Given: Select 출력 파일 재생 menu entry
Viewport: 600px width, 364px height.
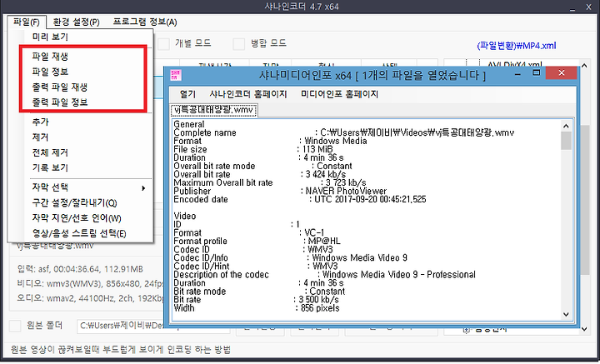Looking at the screenshot, I should (60, 87).
